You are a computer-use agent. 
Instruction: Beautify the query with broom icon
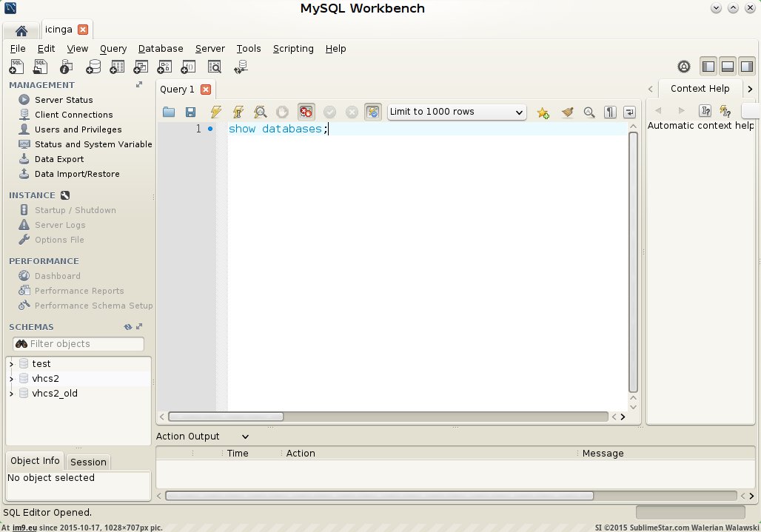(567, 112)
